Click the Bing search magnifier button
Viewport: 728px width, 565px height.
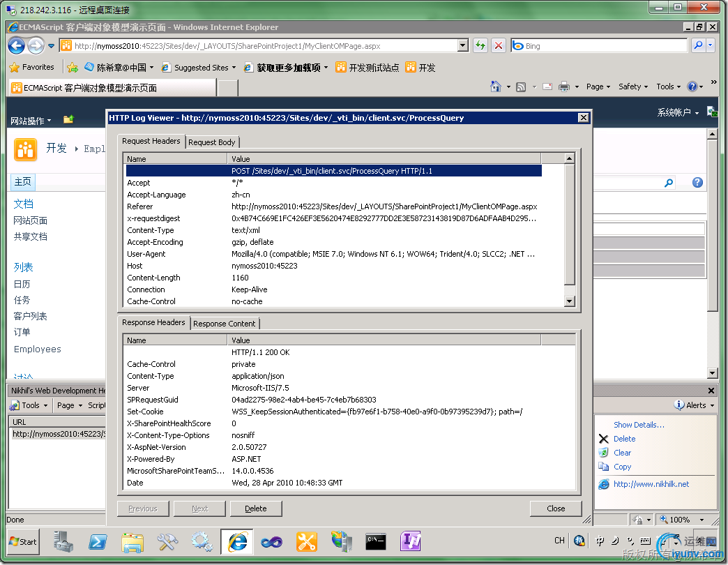(698, 45)
